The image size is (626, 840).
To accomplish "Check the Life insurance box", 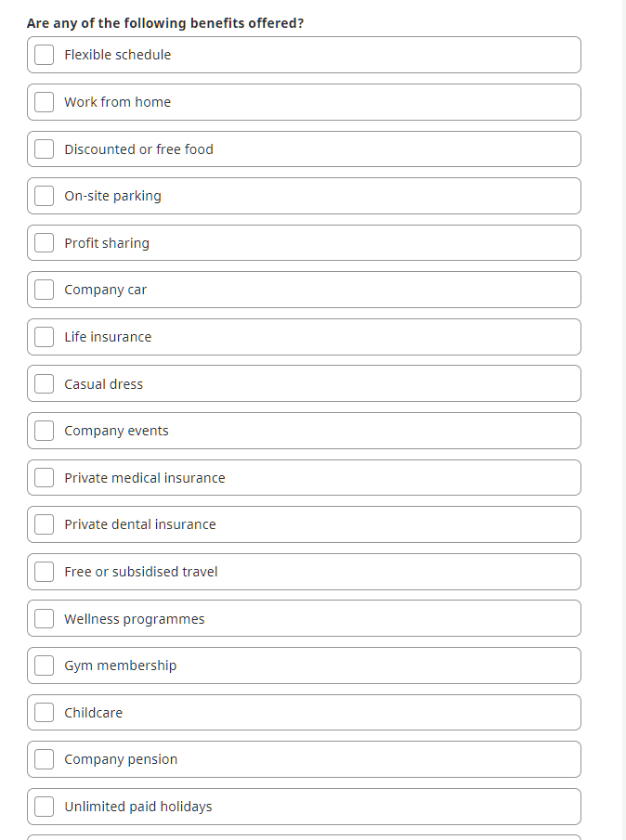I will [45, 337].
